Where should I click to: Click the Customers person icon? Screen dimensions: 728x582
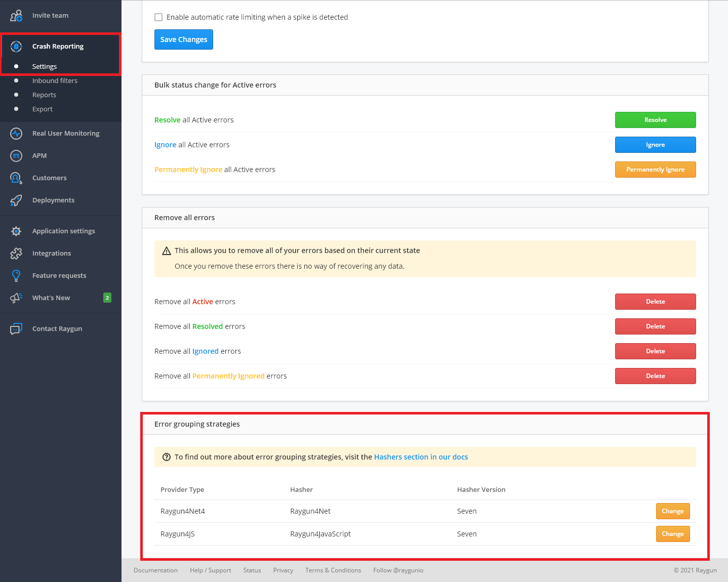tap(16, 178)
